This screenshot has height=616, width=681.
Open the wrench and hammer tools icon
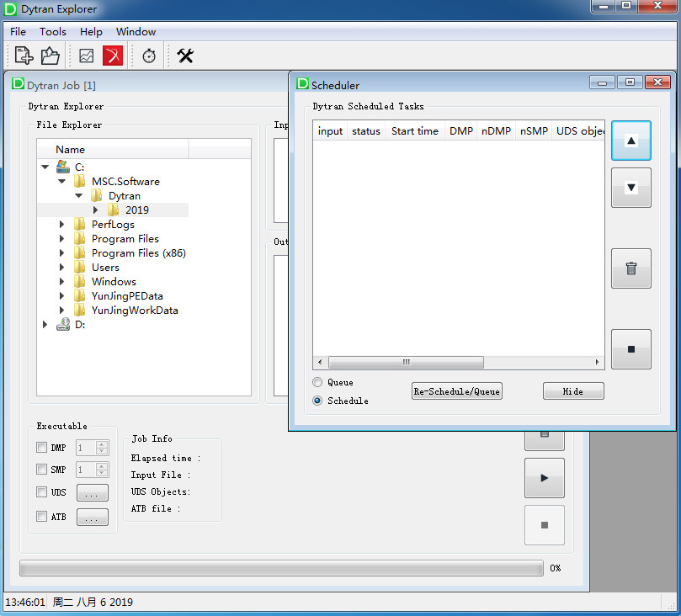point(185,56)
